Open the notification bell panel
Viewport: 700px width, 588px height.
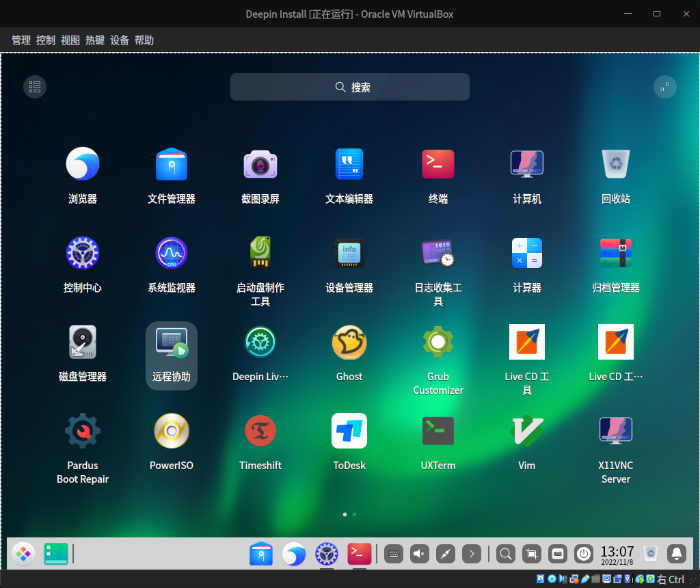(x=677, y=554)
